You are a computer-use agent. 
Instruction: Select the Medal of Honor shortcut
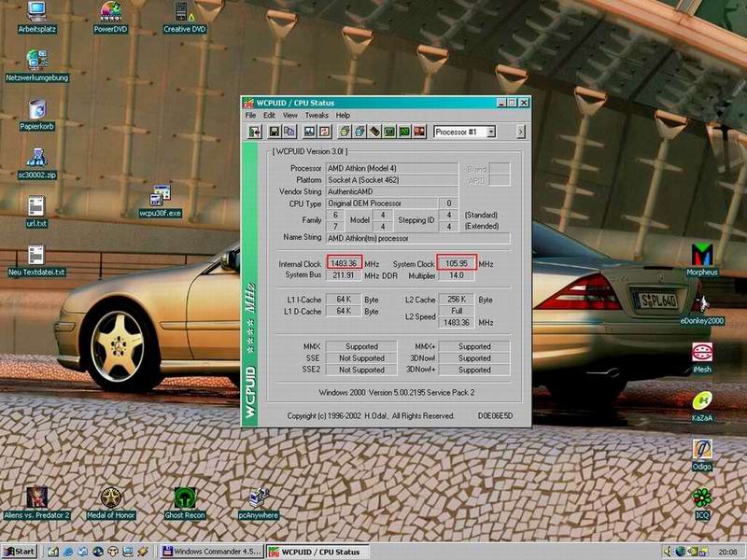pos(111,503)
